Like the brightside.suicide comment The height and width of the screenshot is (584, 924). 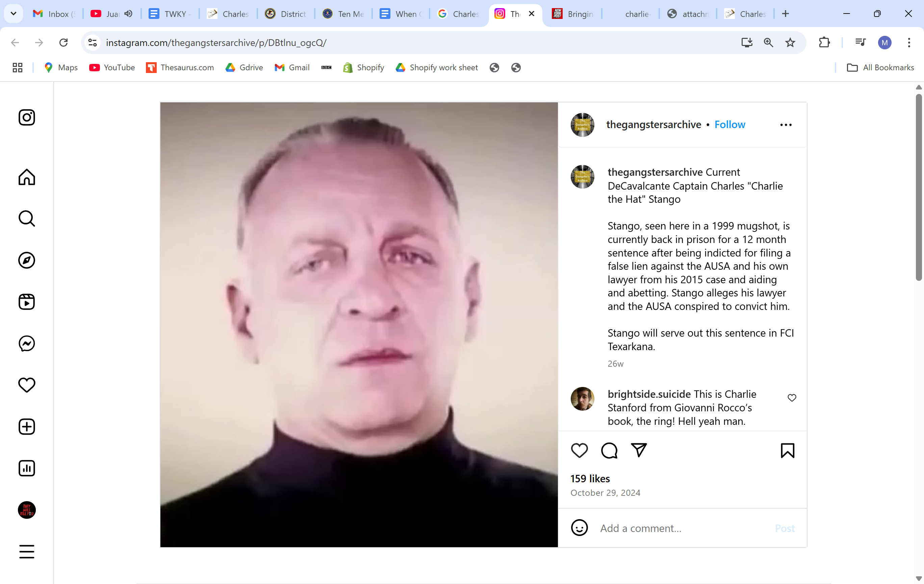792,398
